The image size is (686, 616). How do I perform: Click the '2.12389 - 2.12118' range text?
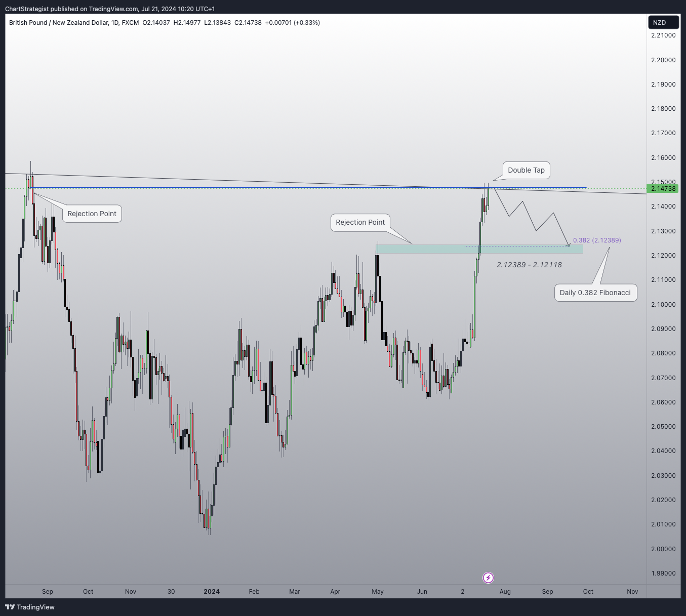529,265
